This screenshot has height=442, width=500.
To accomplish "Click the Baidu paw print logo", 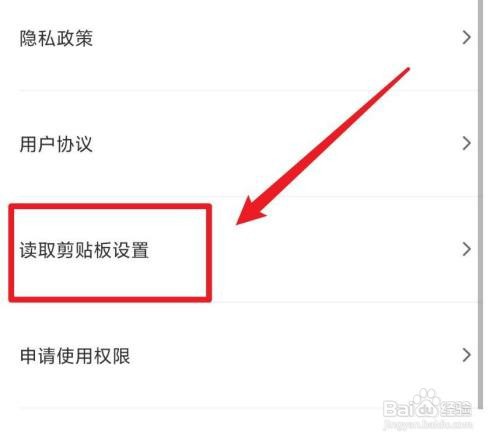I will [x=425, y=402].
